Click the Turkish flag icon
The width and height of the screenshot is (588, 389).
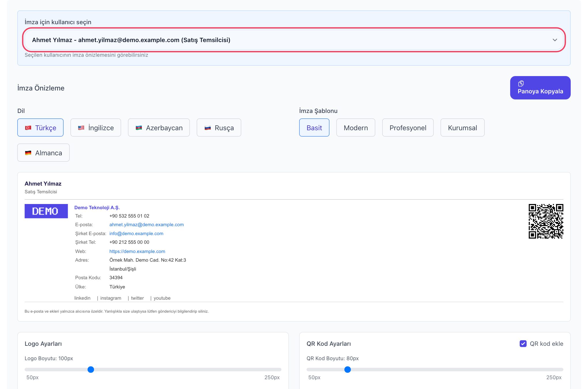click(x=28, y=128)
